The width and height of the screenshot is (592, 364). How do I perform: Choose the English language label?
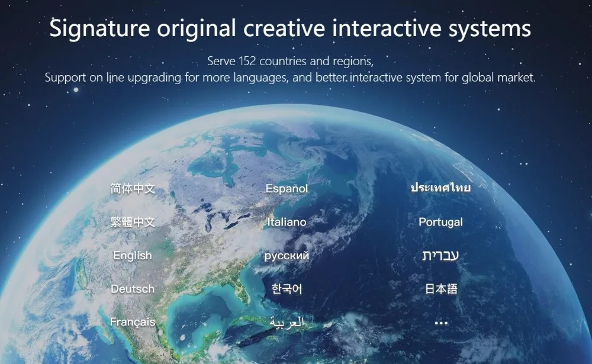pyautogui.click(x=133, y=256)
